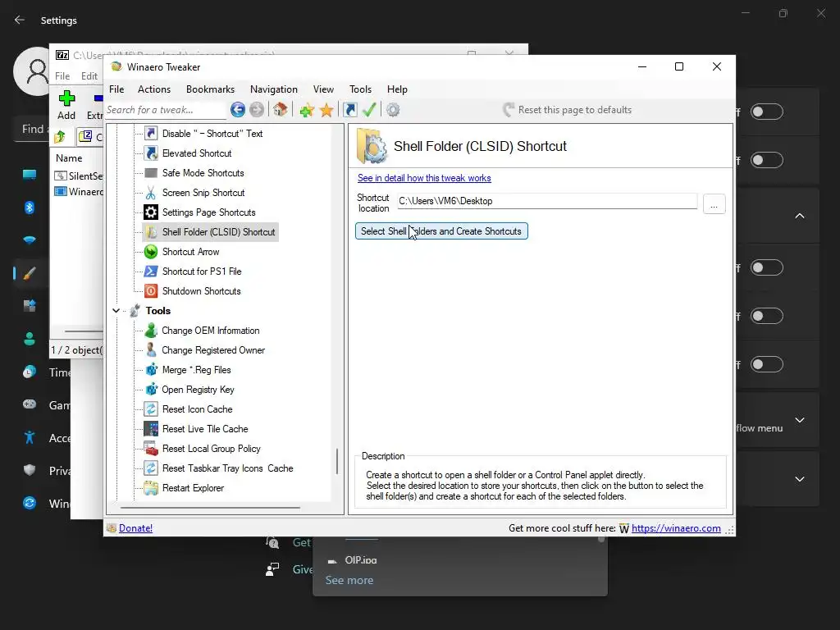Click the blue Back navigation arrow icon
840x630 pixels.
[x=238, y=110]
